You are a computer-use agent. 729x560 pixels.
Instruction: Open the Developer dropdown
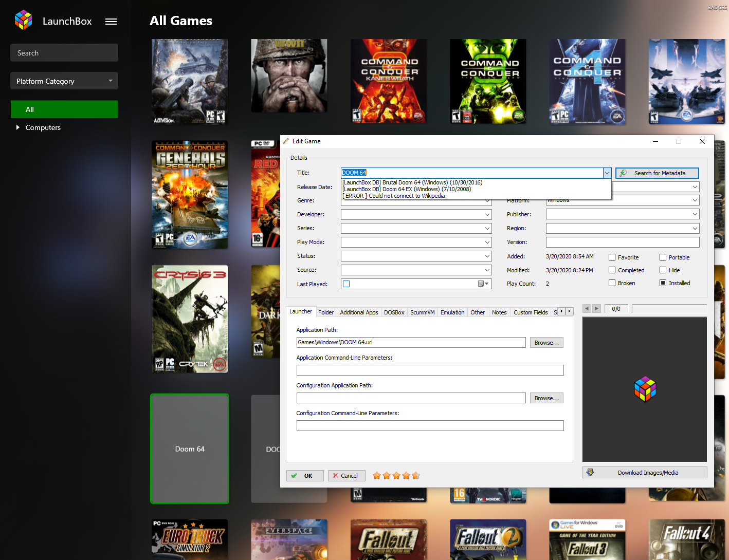[487, 214]
